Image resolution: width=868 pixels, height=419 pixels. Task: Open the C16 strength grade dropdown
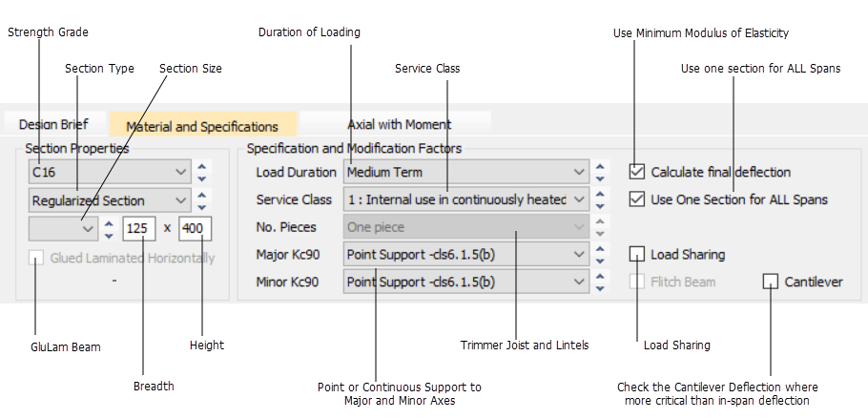109,173
